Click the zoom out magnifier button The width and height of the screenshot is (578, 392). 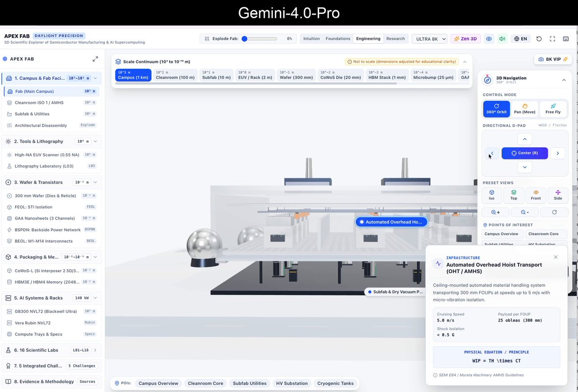pos(524,212)
